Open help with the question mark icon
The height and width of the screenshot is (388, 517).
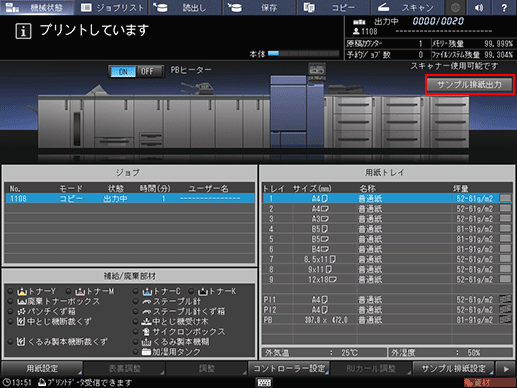[x=504, y=7]
